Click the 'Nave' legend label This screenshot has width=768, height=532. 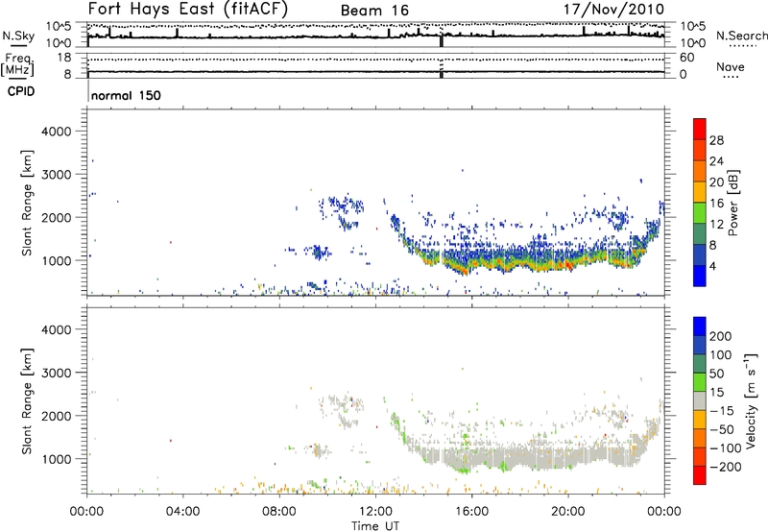point(730,67)
